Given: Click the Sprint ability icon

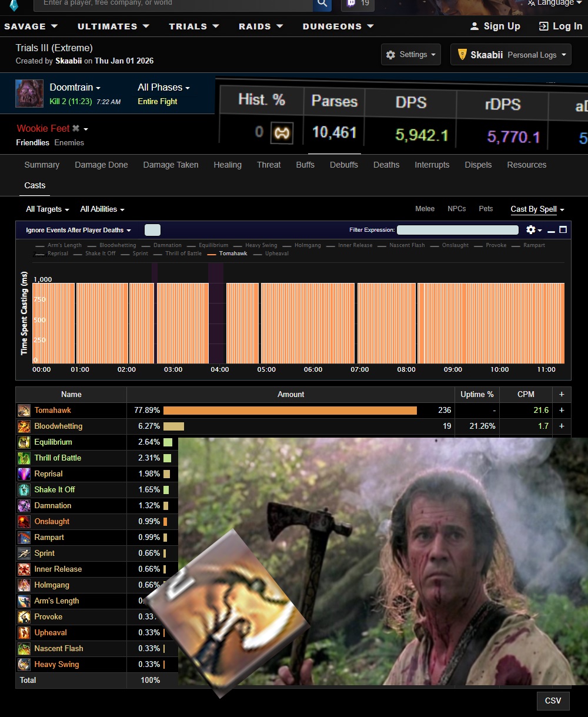Looking at the screenshot, I should pyautogui.click(x=24, y=553).
